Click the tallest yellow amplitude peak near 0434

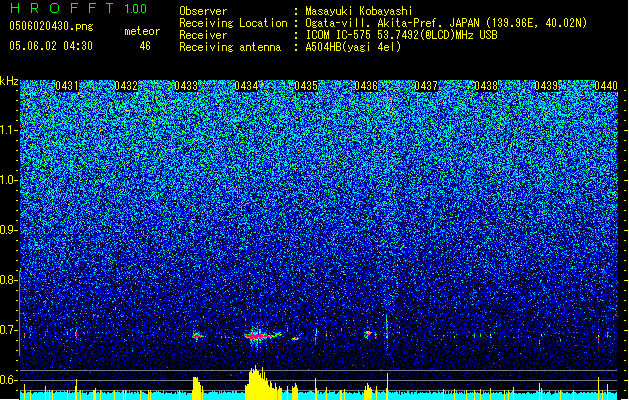coord(254,382)
